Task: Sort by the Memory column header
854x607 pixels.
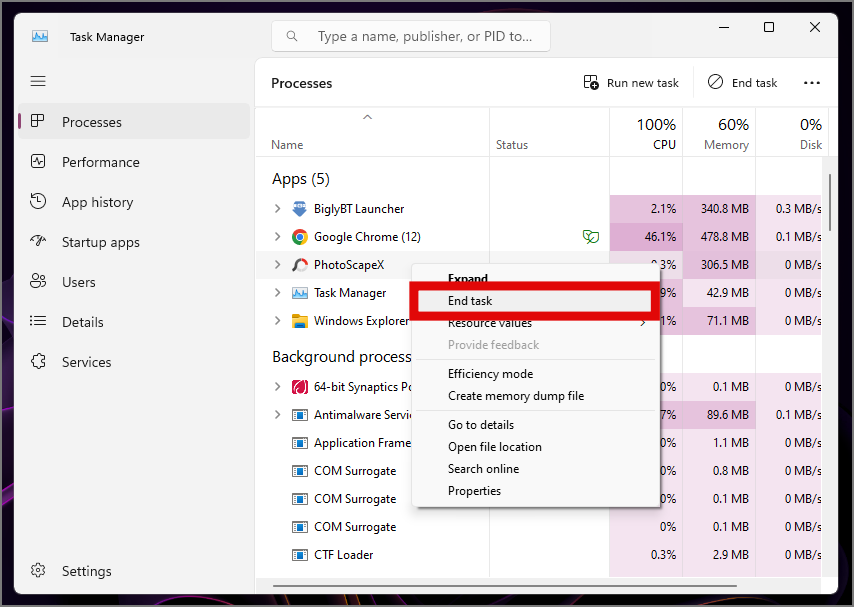Action: point(719,133)
